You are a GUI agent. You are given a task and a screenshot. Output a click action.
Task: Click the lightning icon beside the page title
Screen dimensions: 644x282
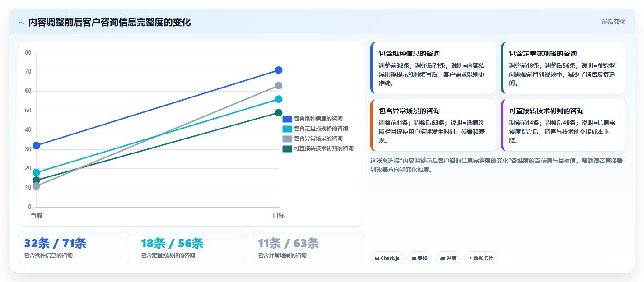pyautogui.click(x=21, y=23)
